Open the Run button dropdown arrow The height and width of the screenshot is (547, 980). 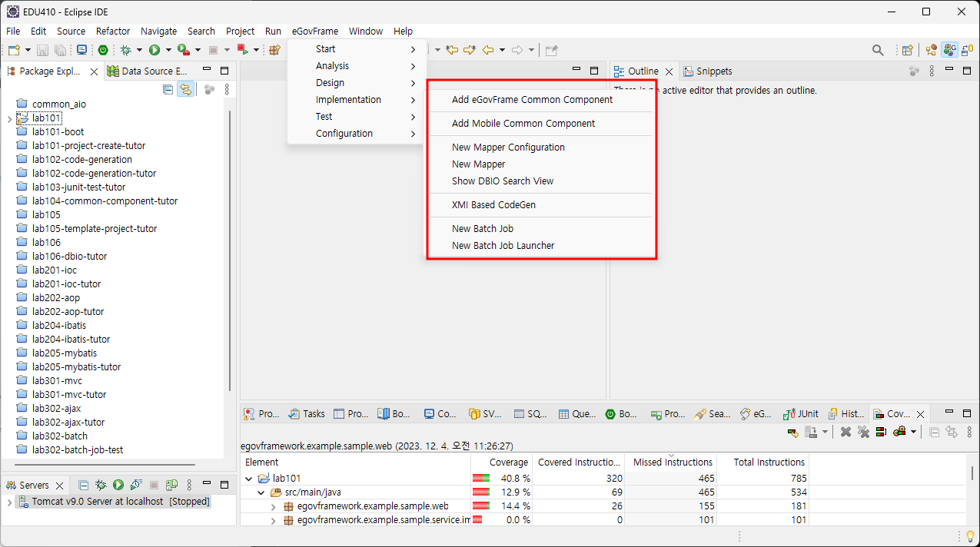pos(168,50)
